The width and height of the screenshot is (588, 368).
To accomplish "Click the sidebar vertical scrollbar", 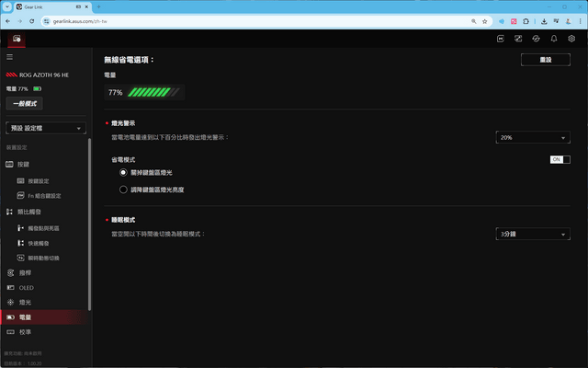I will (89, 224).
